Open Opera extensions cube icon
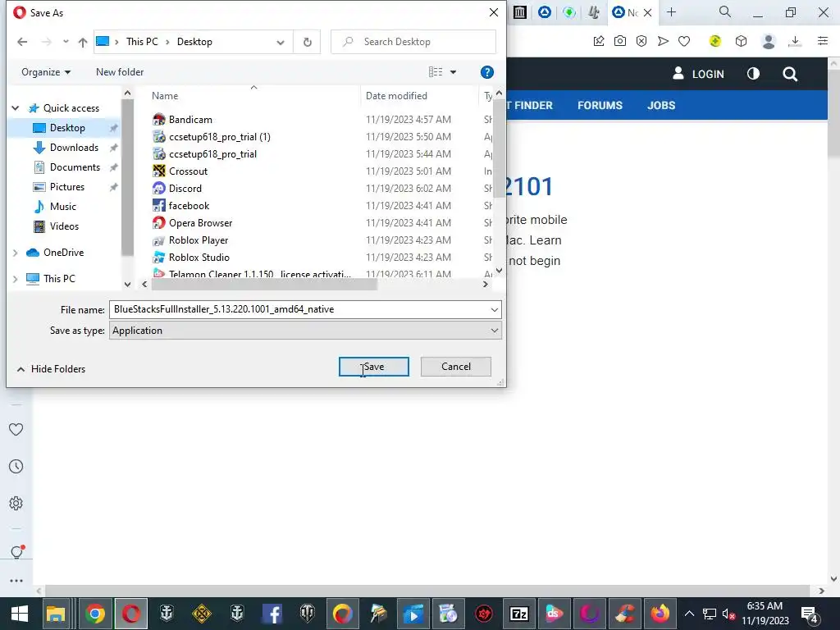 tap(741, 41)
